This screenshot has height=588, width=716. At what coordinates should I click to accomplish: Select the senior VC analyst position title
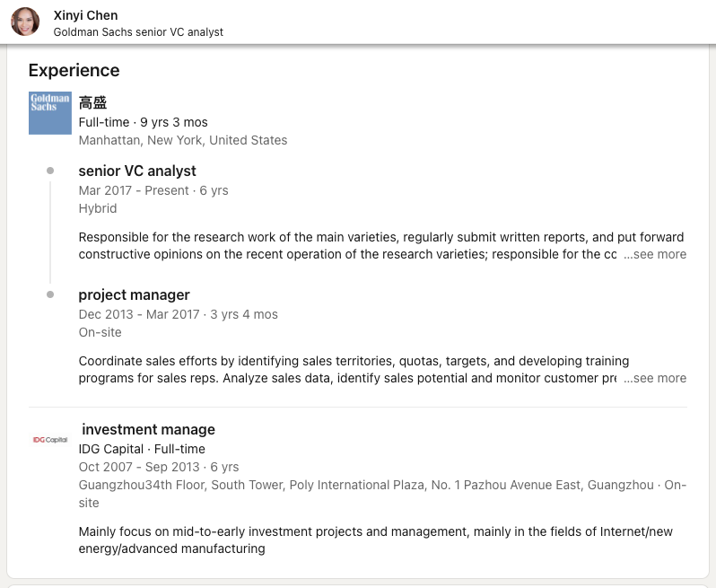click(x=137, y=171)
